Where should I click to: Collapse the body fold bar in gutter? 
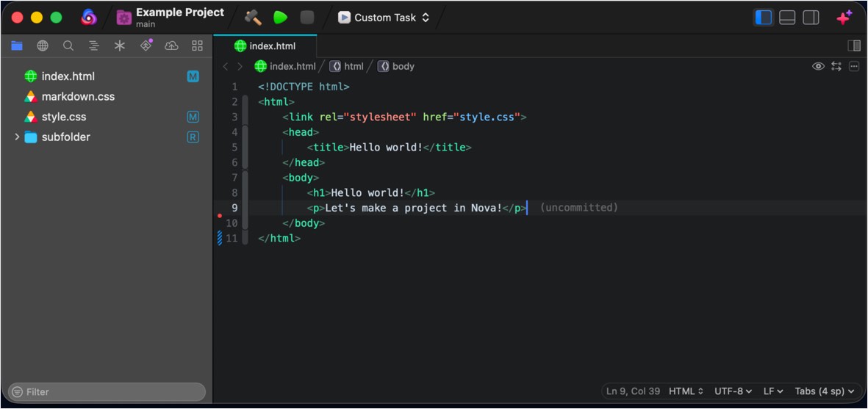pos(245,200)
